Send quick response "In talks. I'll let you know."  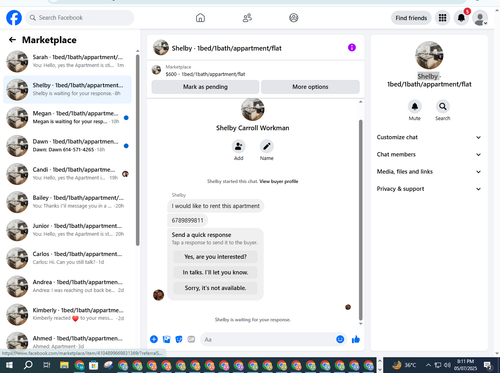click(x=215, y=272)
